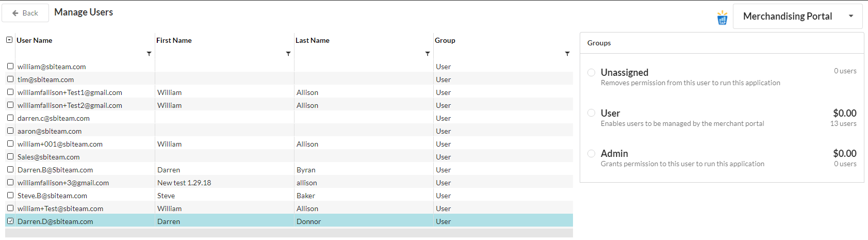Sort by the Last Name column header
This screenshot has height=240, width=868.
coord(313,40)
